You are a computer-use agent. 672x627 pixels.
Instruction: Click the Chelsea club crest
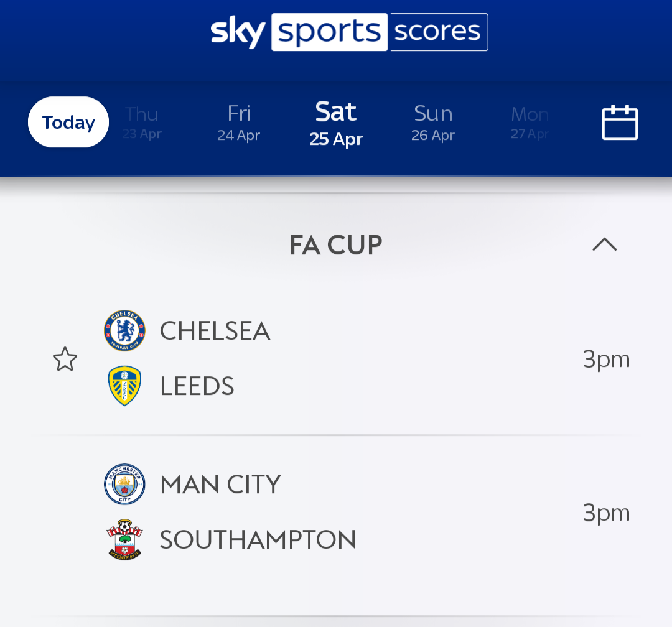point(124,331)
